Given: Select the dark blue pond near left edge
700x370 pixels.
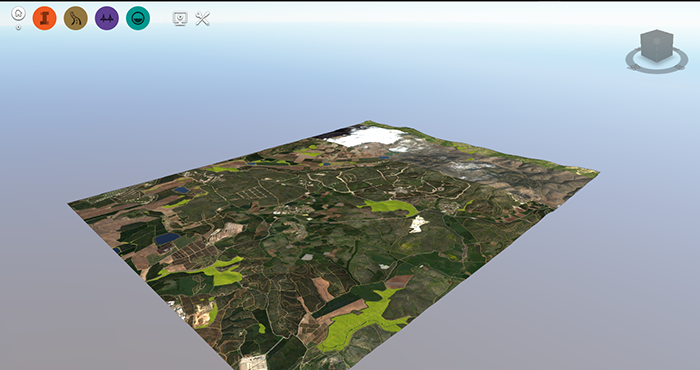Looking at the screenshot, I should pyautogui.click(x=167, y=238).
